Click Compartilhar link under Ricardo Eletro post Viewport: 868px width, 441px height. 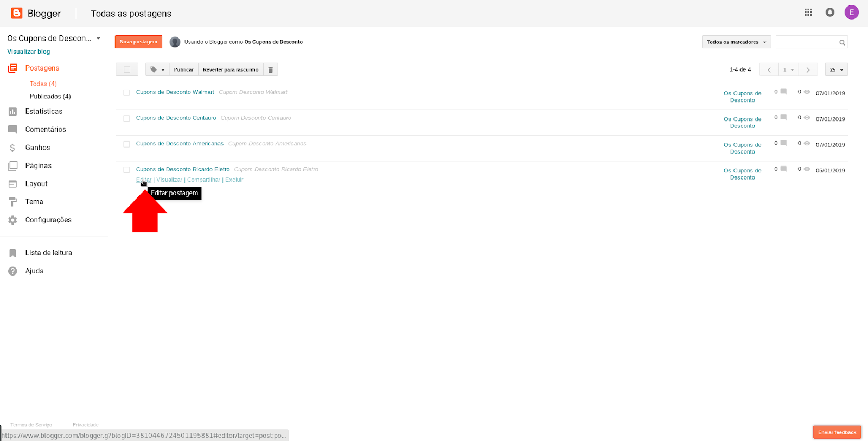point(204,180)
